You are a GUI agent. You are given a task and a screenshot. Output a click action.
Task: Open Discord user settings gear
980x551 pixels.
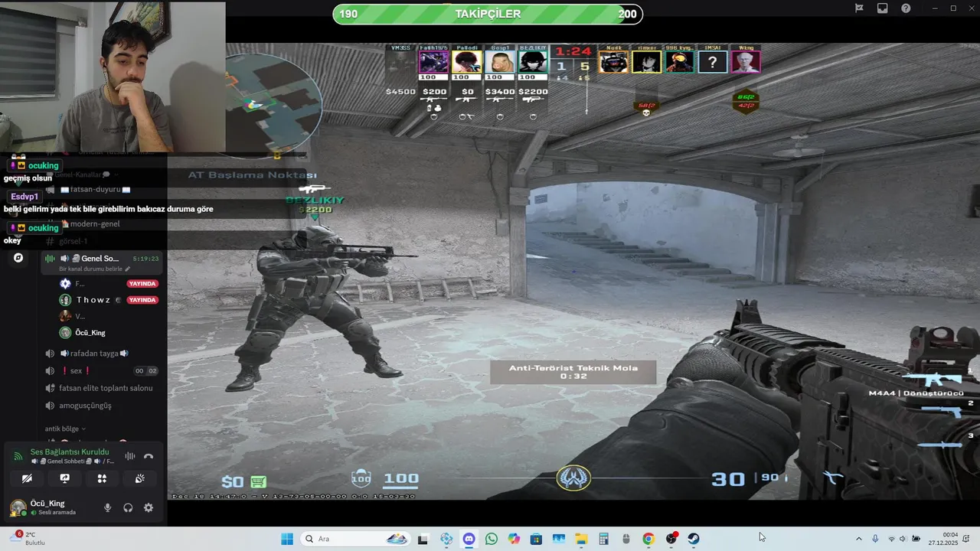pyautogui.click(x=149, y=507)
